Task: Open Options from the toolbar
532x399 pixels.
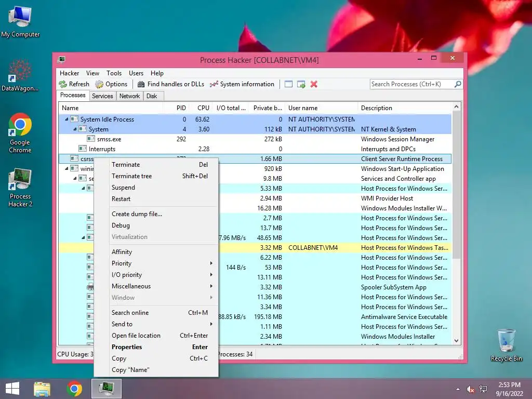Action: tap(111, 84)
